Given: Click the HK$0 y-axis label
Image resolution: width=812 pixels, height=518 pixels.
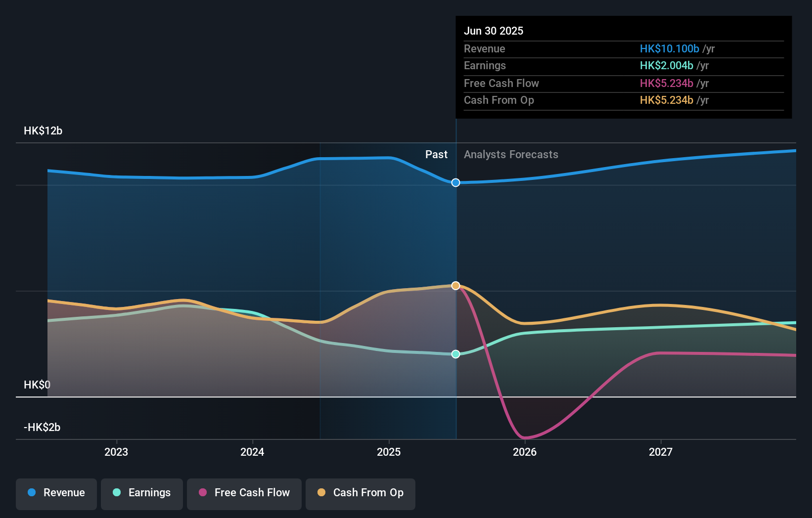Looking at the screenshot, I should (37, 385).
